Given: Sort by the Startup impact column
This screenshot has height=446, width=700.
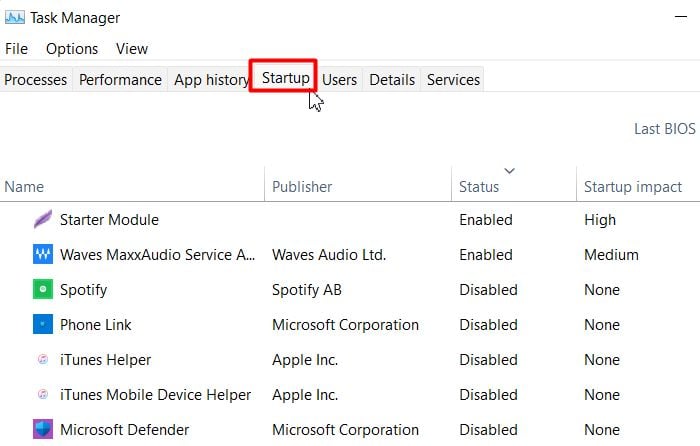Looking at the screenshot, I should click(633, 187).
